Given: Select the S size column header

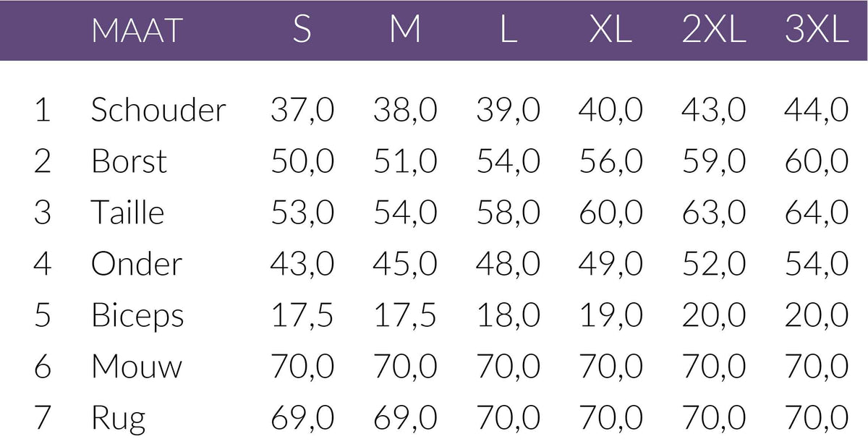Looking at the screenshot, I should 302,30.
